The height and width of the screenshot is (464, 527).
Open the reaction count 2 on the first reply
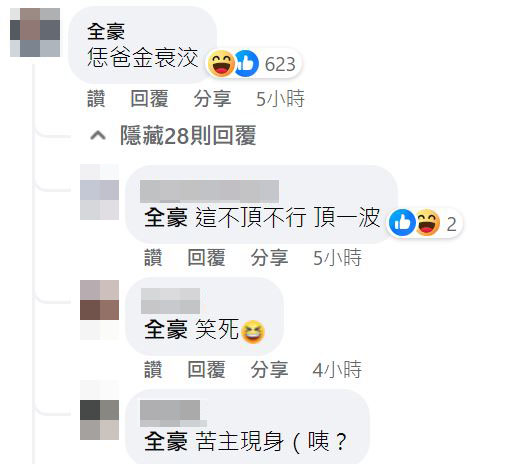click(451, 224)
